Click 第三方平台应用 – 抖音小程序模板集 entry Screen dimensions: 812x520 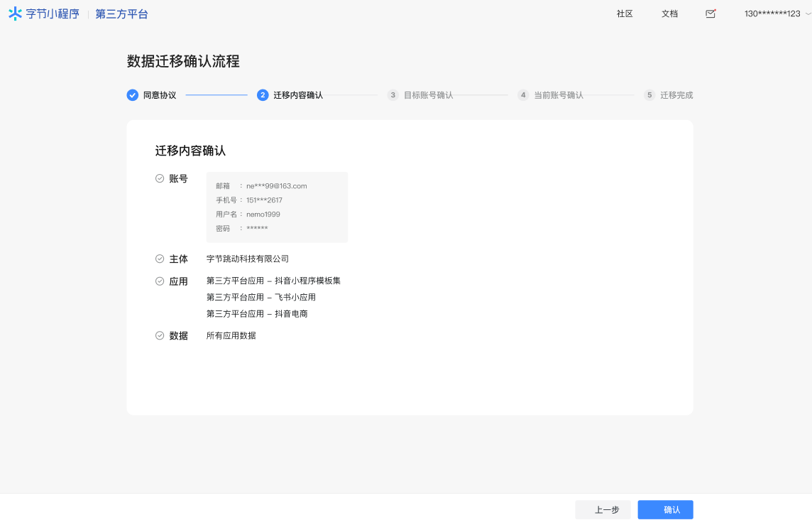273,281
